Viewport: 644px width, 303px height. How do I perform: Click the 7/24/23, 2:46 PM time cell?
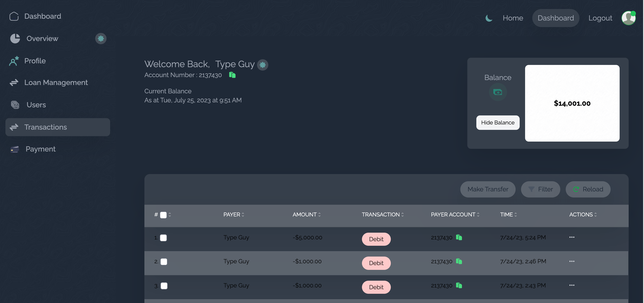point(523,261)
